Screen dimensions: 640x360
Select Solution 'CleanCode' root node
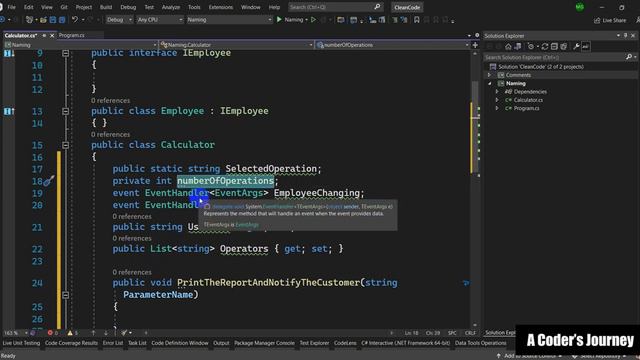click(x=541, y=67)
